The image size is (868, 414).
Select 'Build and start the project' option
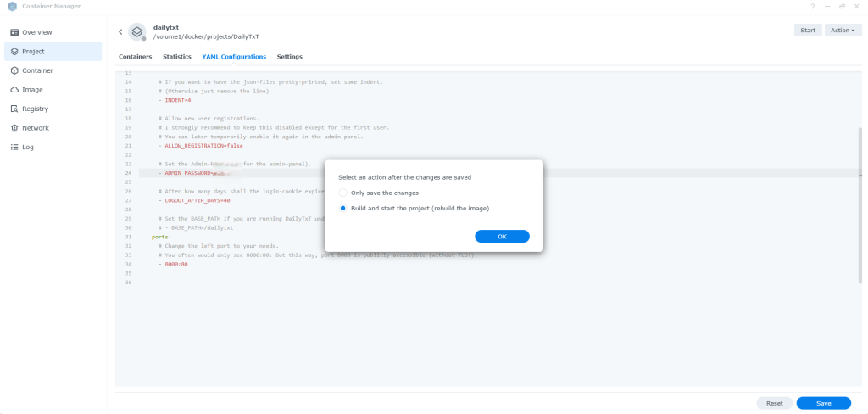point(343,208)
